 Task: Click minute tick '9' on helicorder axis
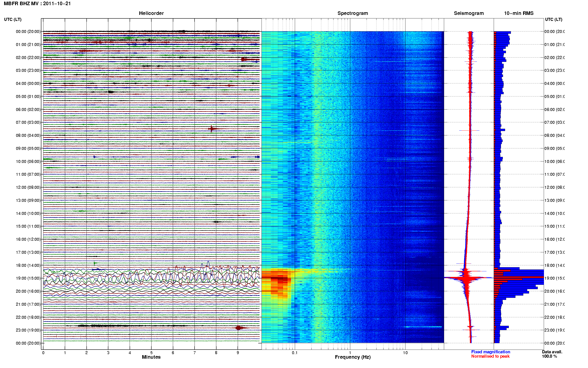[x=238, y=353]
